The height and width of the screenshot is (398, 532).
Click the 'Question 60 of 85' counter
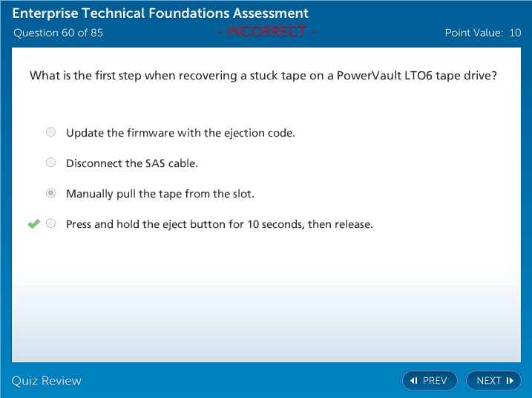click(58, 33)
